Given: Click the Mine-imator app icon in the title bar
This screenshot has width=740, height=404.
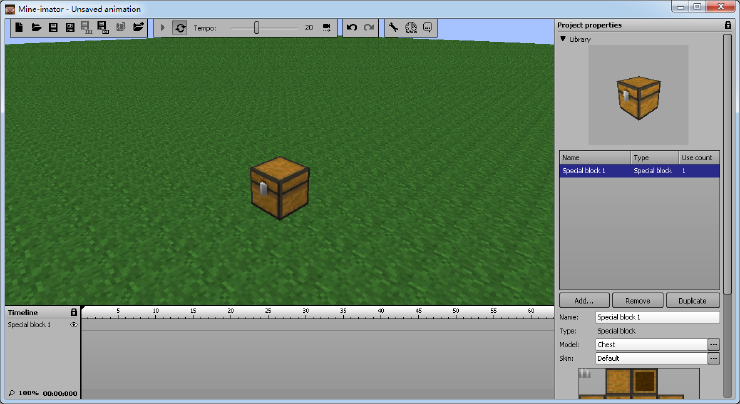Looking at the screenshot, I should click(x=9, y=9).
